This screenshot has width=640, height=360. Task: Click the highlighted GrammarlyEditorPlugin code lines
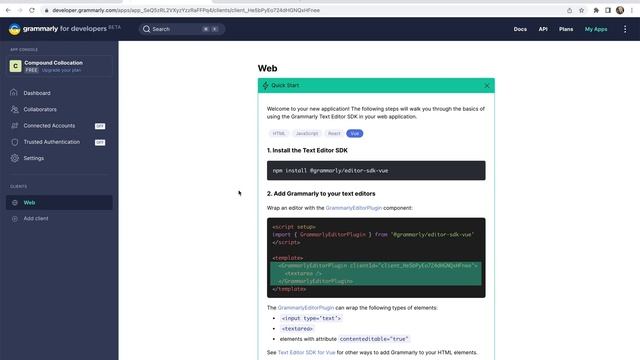376,273
